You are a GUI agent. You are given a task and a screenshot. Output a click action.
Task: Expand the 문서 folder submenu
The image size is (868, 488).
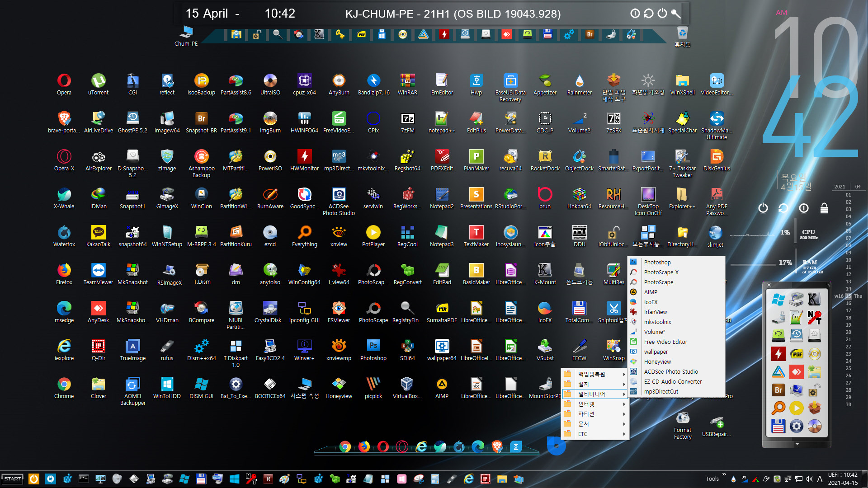tap(594, 424)
